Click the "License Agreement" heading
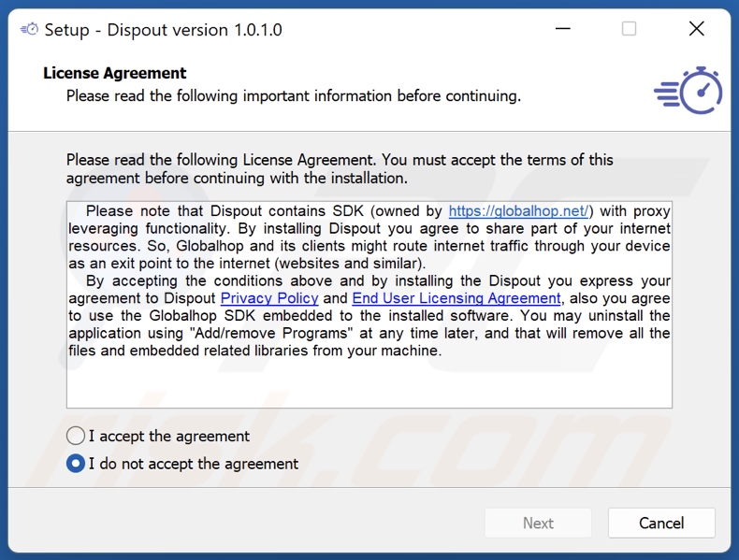Image resolution: width=739 pixels, height=560 pixels. coord(114,73)
